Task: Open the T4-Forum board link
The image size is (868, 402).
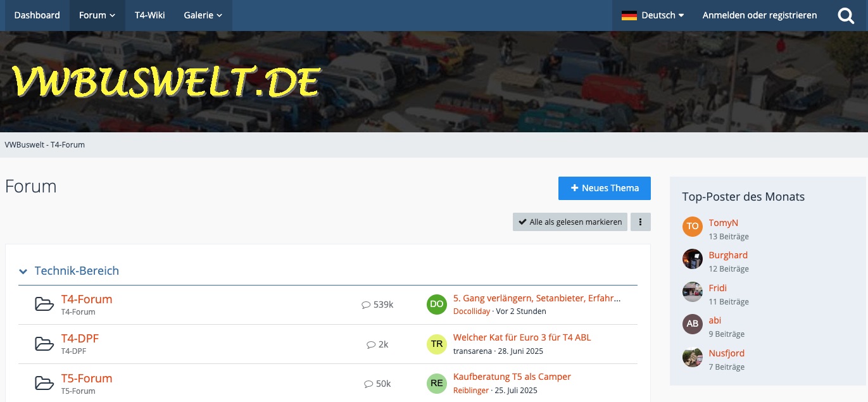Action: coord(87,299)
